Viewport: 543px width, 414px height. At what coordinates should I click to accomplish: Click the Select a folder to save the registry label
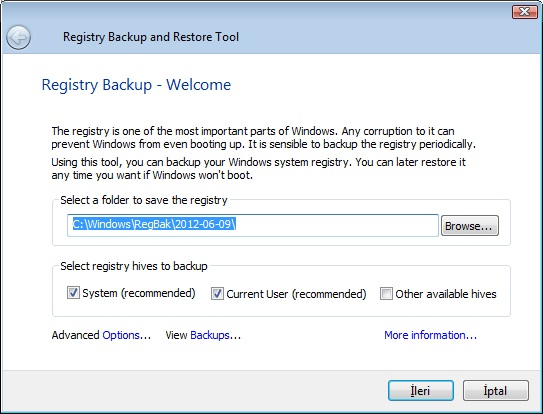pos(144,200)
